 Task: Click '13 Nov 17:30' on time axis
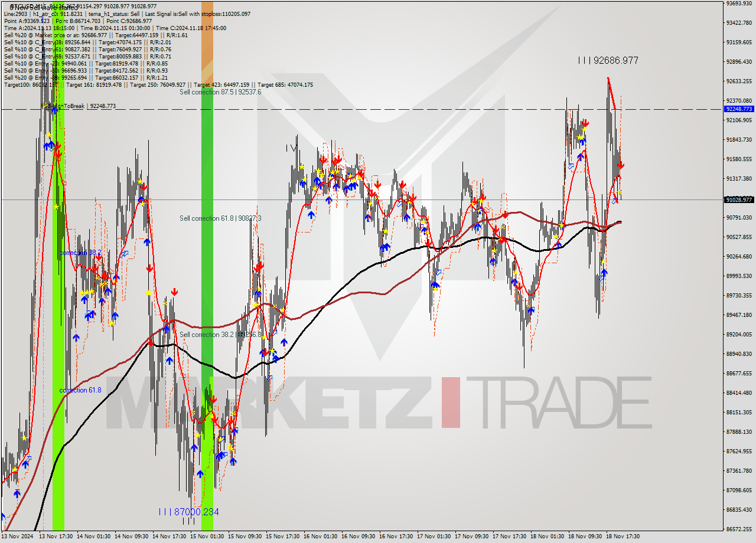point(56,537)
